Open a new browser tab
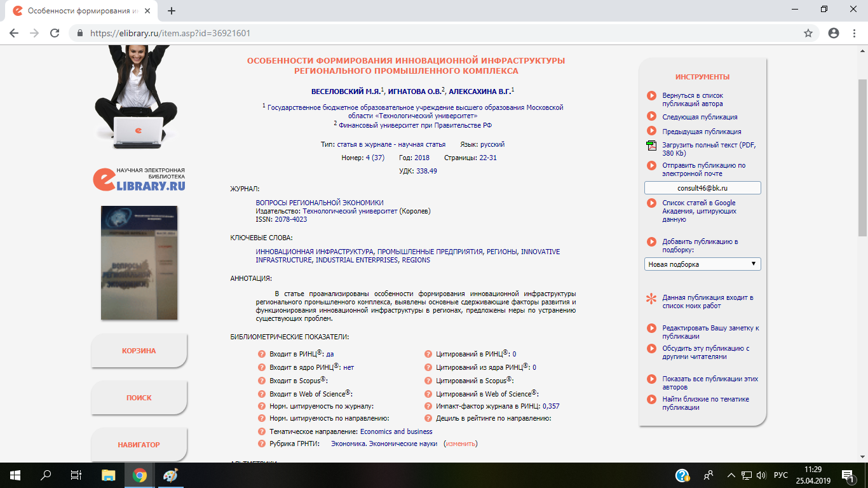868x488 pixels. (x=171, y=11)
